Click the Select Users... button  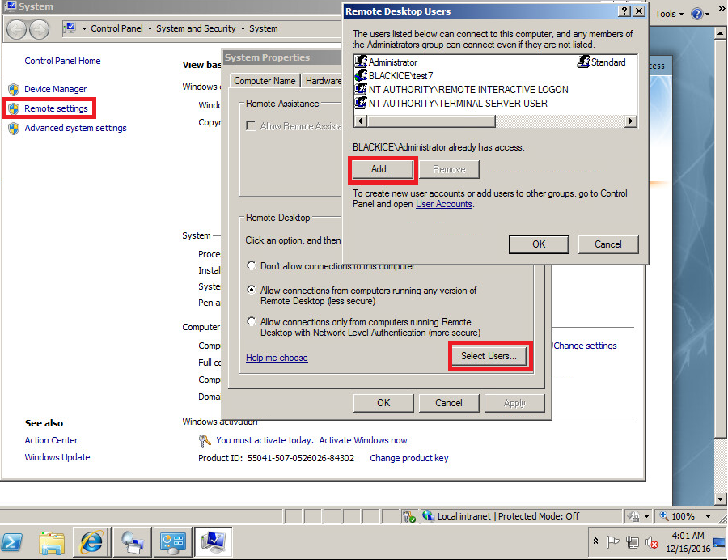click(489, 356)
